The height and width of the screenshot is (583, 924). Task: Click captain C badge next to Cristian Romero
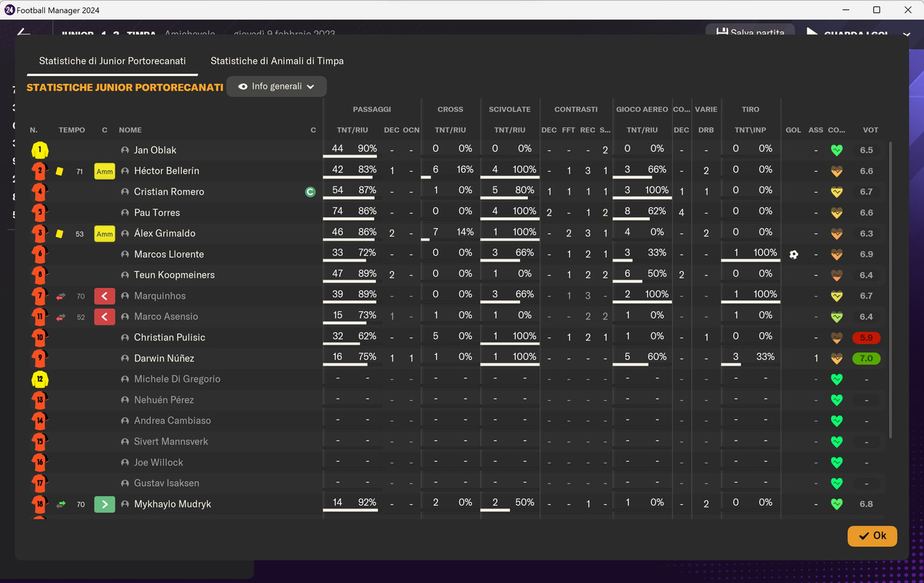pyautogui.click(x=310, y=192)
